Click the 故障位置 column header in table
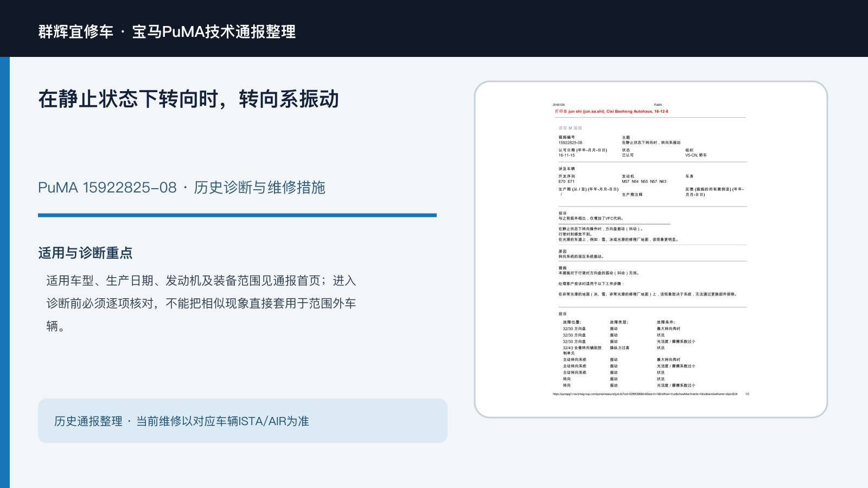The width and height of the screenshot is (868, 488). 572,322
